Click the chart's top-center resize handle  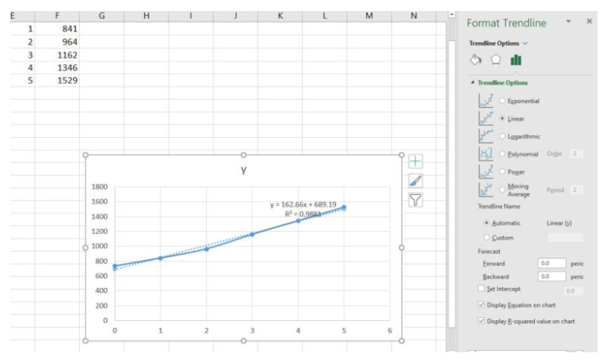(244, 155)
